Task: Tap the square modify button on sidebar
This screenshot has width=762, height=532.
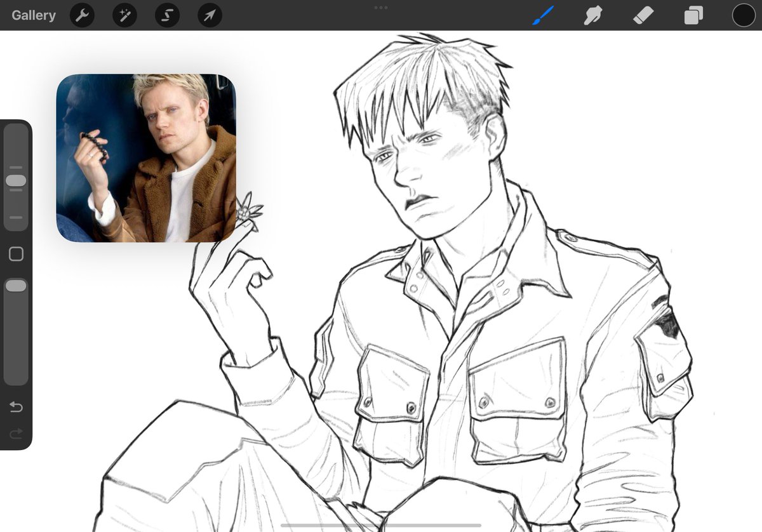Action: [x=16, y=255]
